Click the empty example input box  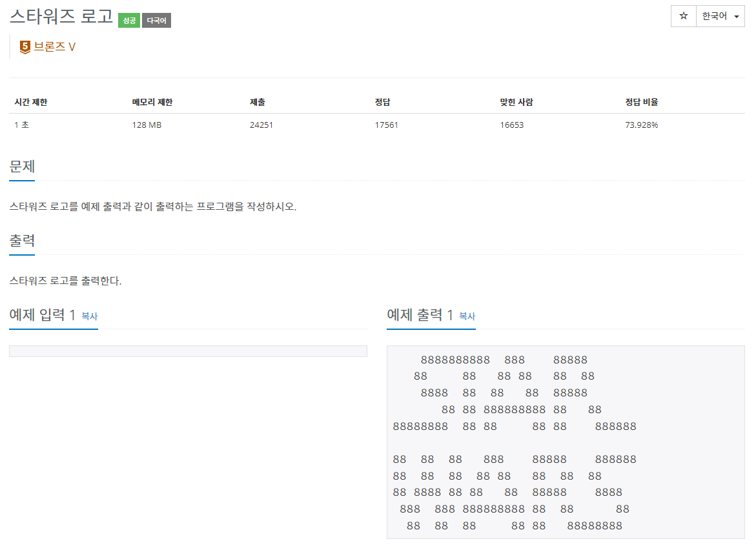tap(188, 351)
